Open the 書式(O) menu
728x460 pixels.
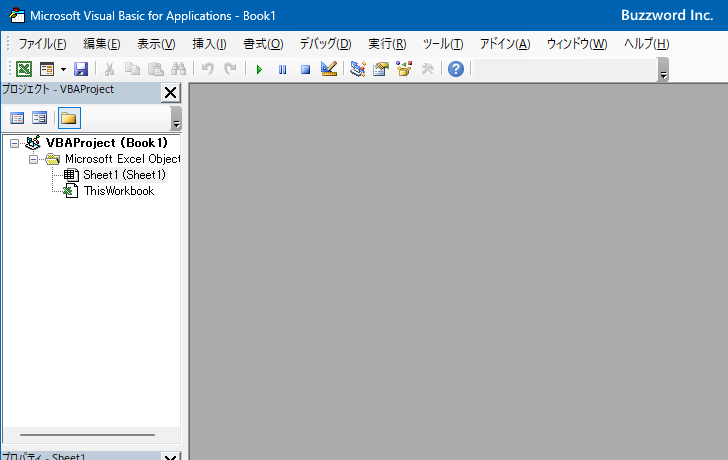[263, 44]
